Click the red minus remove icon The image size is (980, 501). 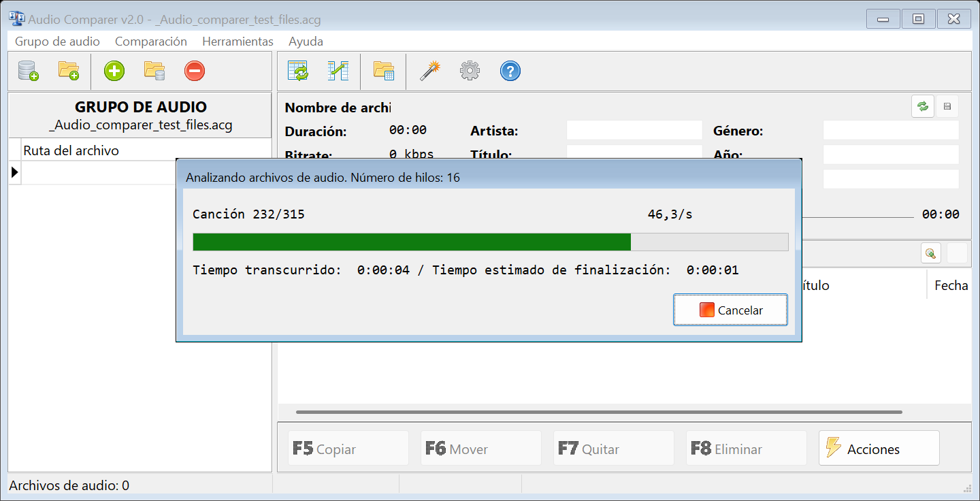[x=195, y=71]
